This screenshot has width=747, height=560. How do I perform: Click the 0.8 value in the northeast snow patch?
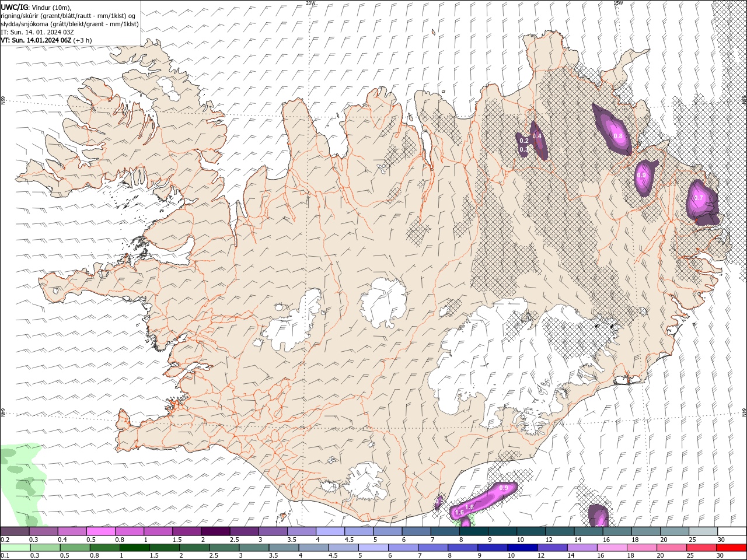619,136
